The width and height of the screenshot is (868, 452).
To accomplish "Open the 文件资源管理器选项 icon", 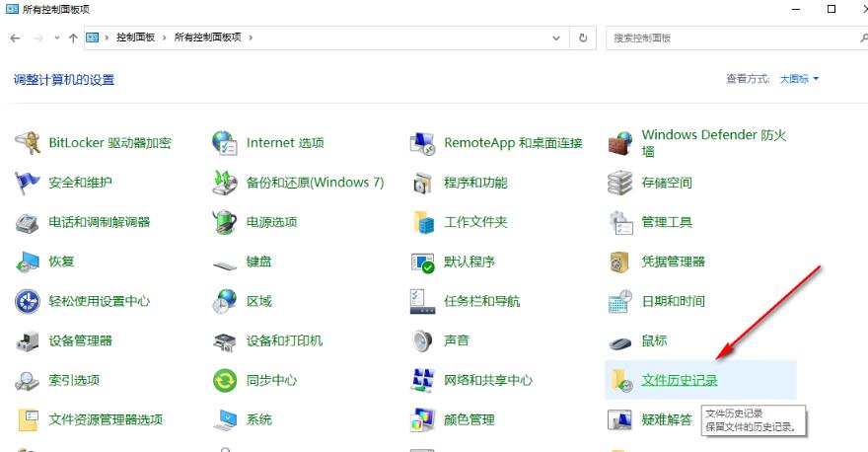I will point(28,419).
